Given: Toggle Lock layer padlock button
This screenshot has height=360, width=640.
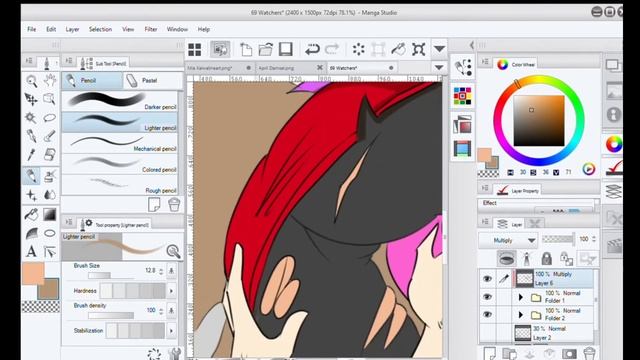Looking at the screenshot, I should point(547,258).
